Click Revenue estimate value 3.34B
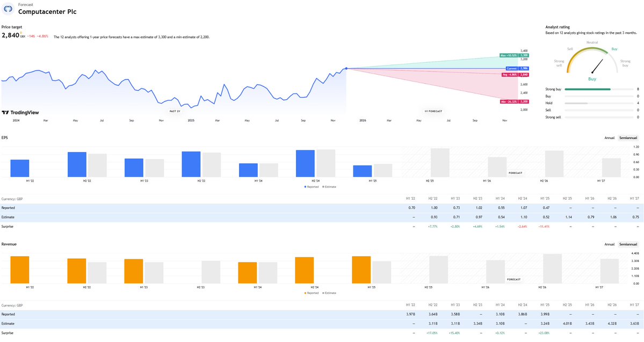This screenshot has width=644, height=342. [x=477, y=324]
